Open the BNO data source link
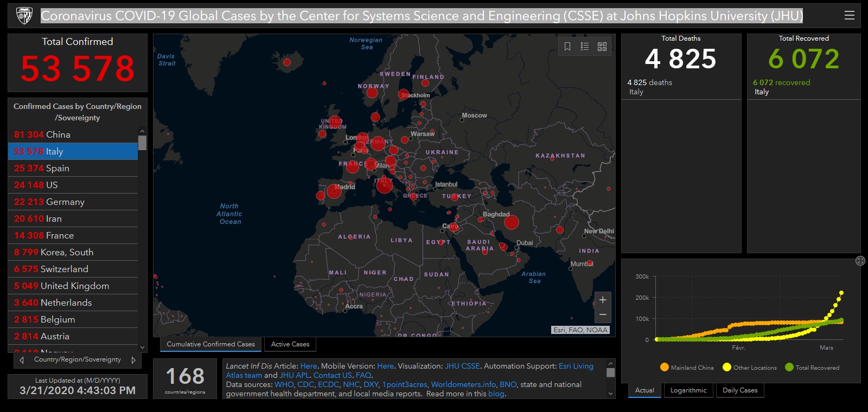 (x=508, y=384)
